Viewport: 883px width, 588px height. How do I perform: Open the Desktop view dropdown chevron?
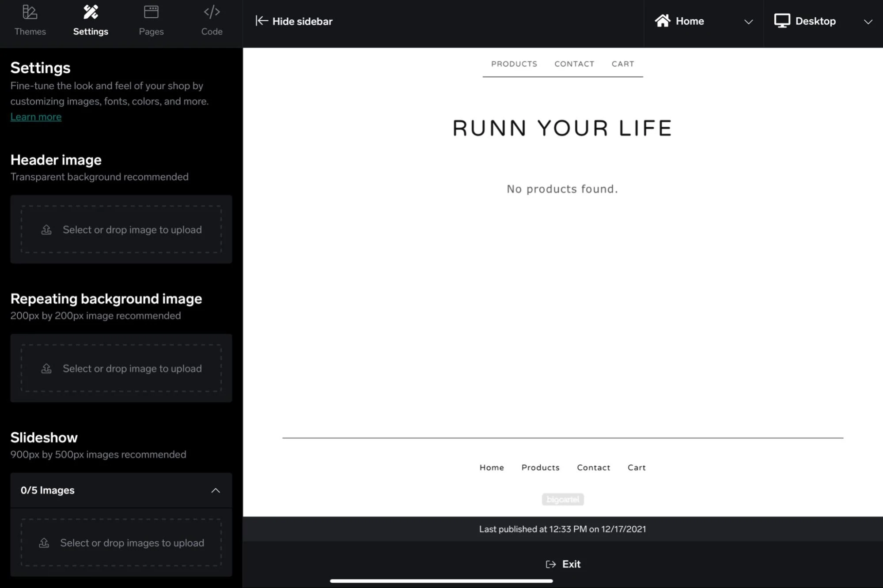[x=868, y=22]
